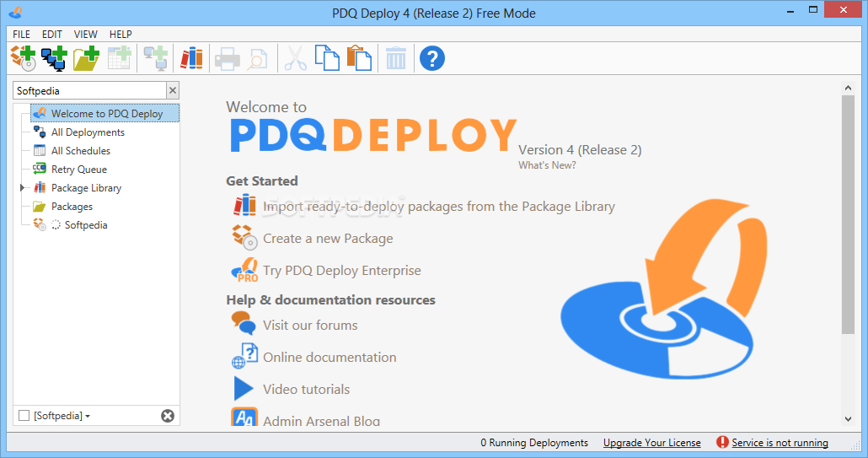Click the Print toolbar icon

227,59
